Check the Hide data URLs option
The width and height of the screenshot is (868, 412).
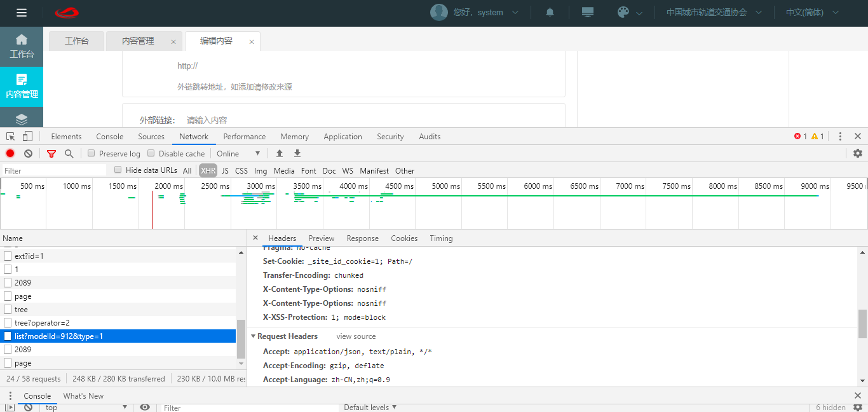[118, 170]
